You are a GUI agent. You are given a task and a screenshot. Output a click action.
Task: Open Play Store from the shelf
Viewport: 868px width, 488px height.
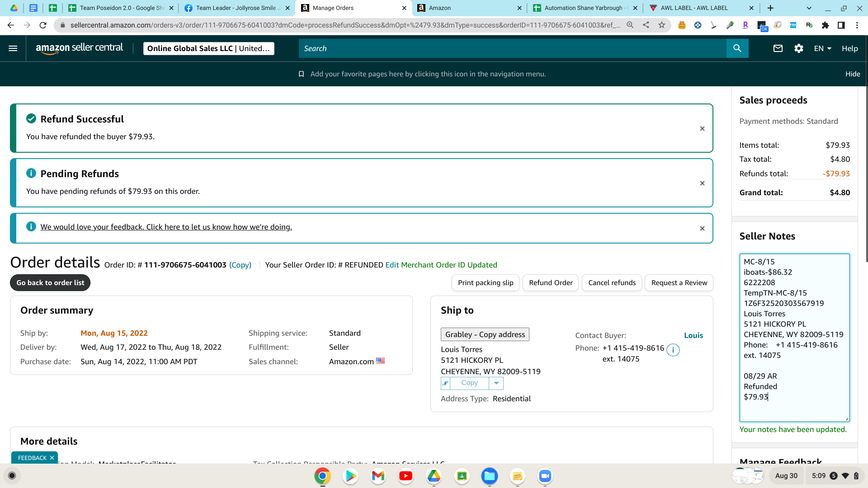click(x=350, y=476)
